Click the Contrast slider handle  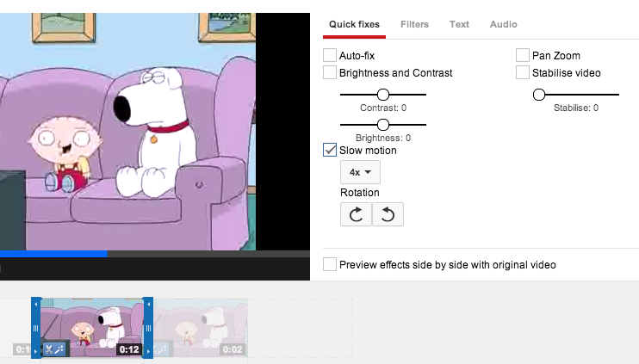tap(383, 95)
